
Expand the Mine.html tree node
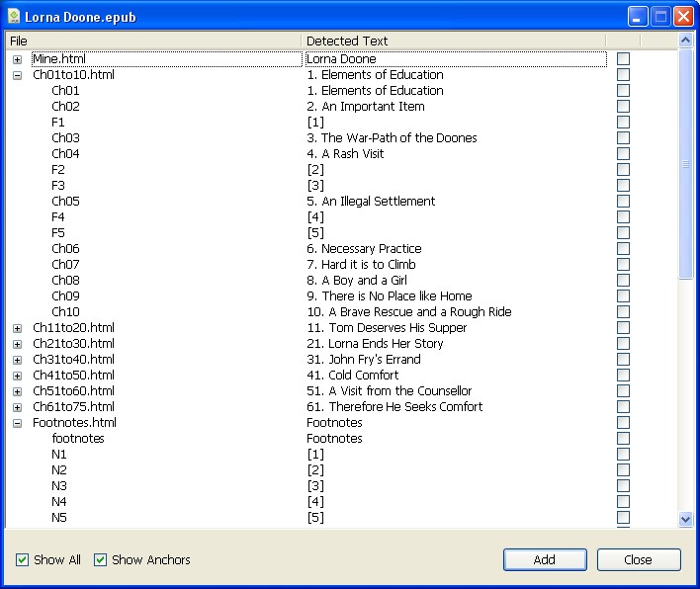point(17,59)
